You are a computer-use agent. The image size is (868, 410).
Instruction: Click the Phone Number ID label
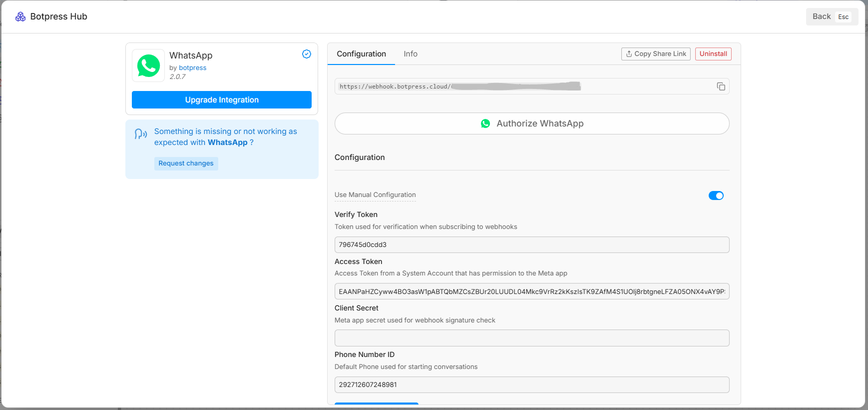(365, 354)
